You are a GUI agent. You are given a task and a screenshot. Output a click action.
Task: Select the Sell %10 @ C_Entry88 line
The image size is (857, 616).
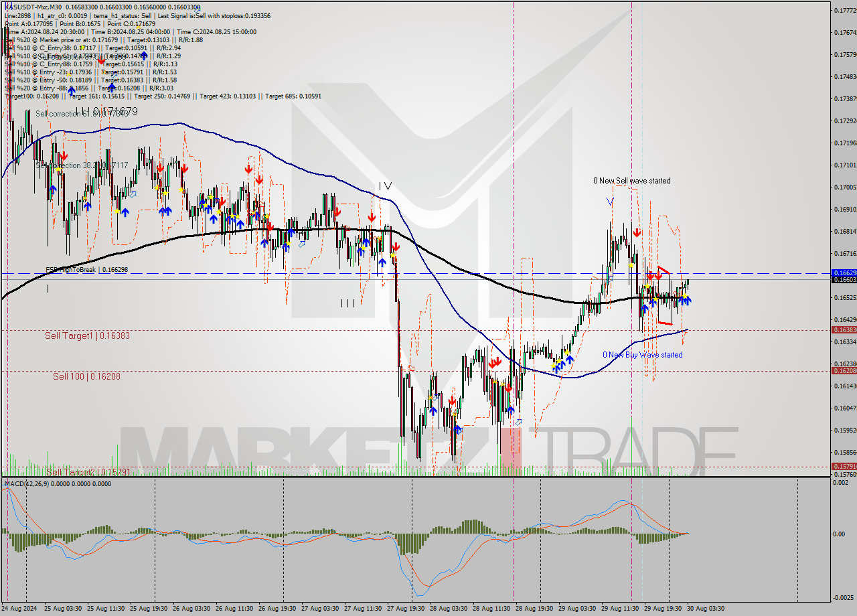click(x=90, y=64)
